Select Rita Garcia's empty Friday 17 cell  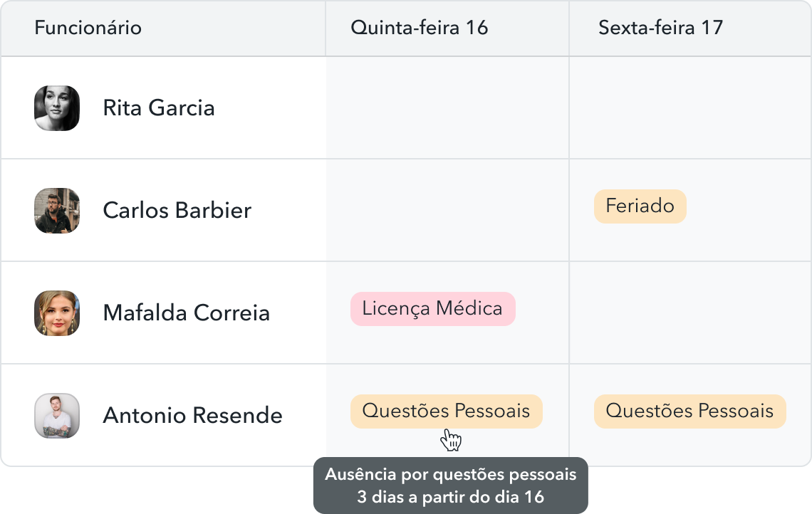(x=689, y=108)
